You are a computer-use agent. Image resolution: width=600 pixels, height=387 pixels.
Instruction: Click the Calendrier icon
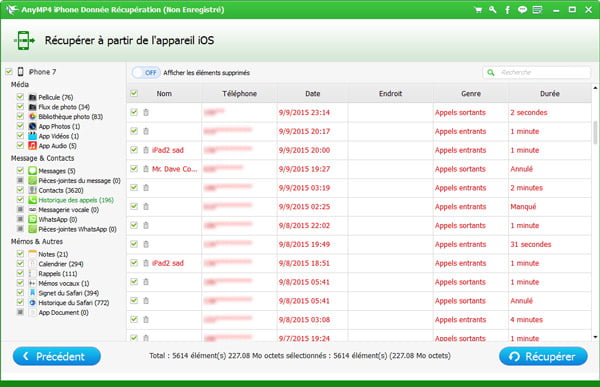[x=33, y=264]
